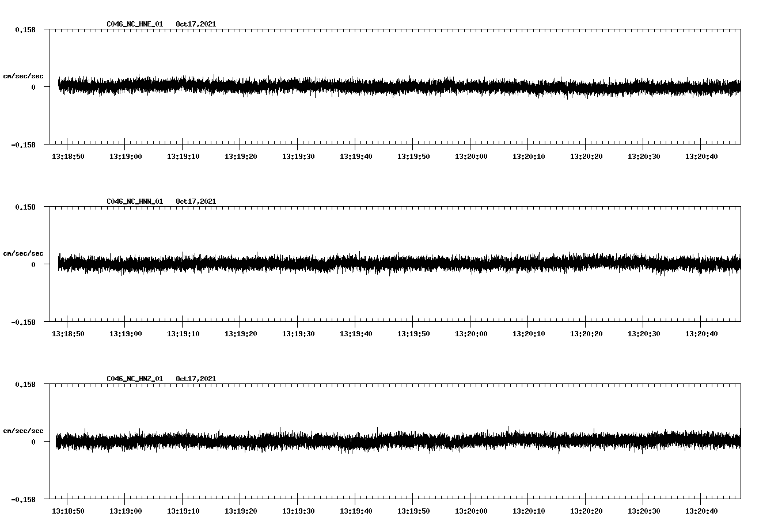
Task: Select 13:20:10 time label on HNE plot
Action: pyautogui.click(x=529, y=156)
